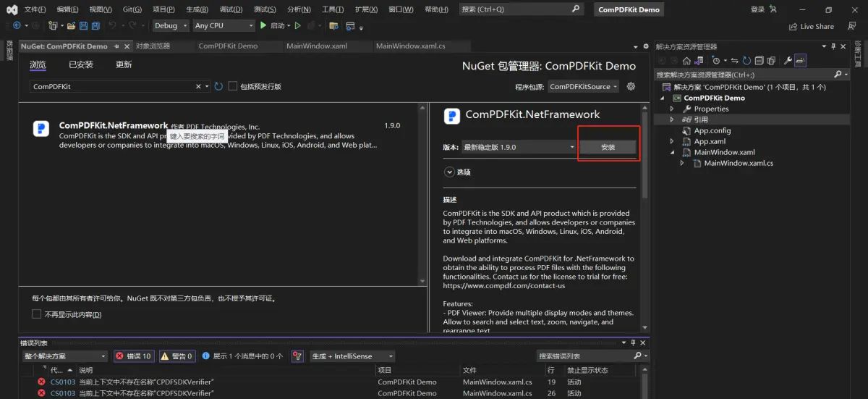Toggle Preview Selected Items icon
Image resolution: width=868 pixels, height=399 pixels.
pos(801,61)
